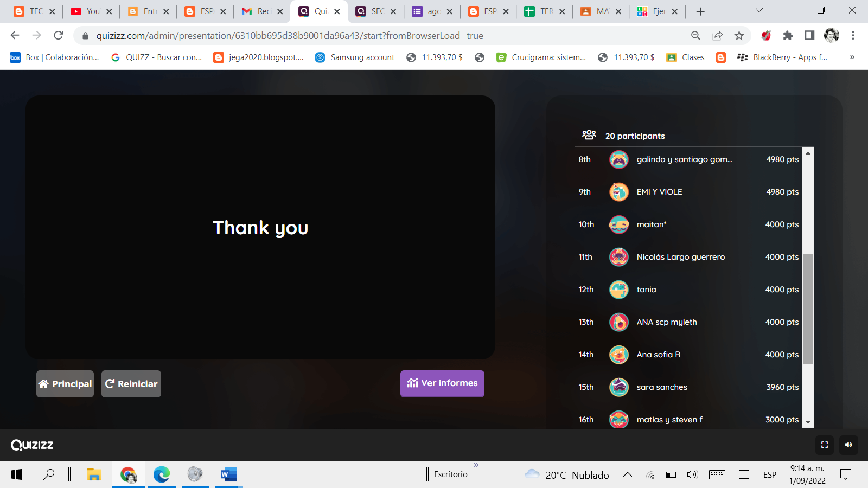The image size is (868, 488).
Task: Toggle Quizizz fullscreen icon
Action: pos(825,445)
